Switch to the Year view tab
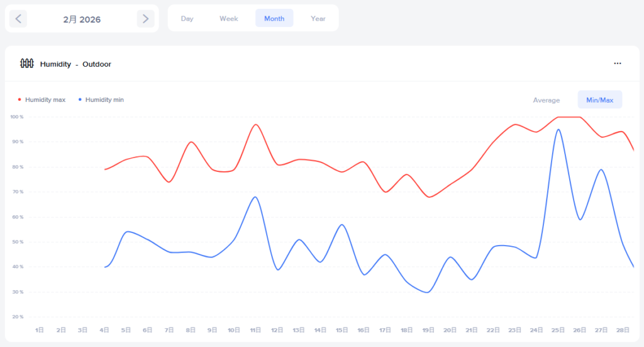The width and height of the screenshot is (644, 347). (318, 18)
